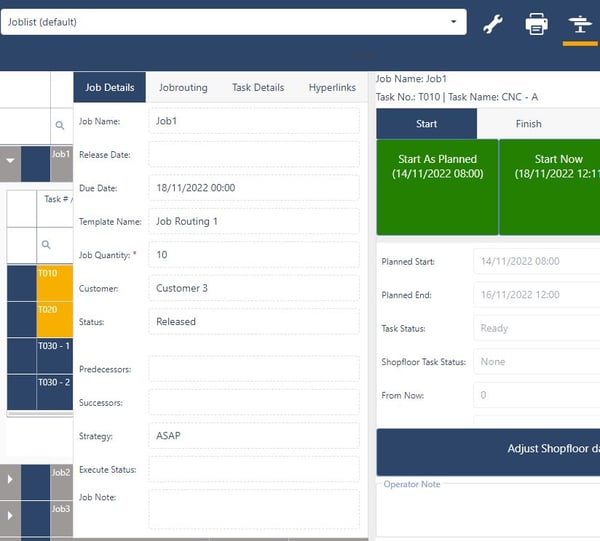Select task T020 in the task list

(x=54, y=318)
